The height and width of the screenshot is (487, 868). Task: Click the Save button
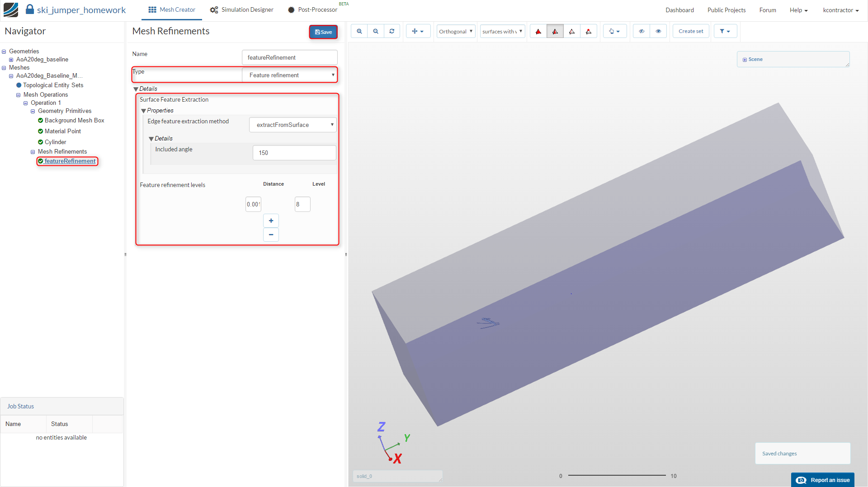323,32
